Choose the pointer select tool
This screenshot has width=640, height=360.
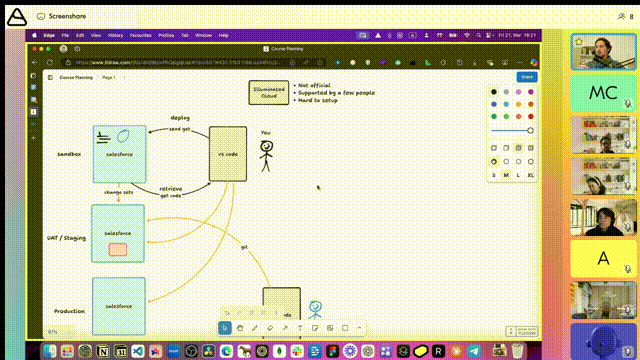(x=225, y=328)
